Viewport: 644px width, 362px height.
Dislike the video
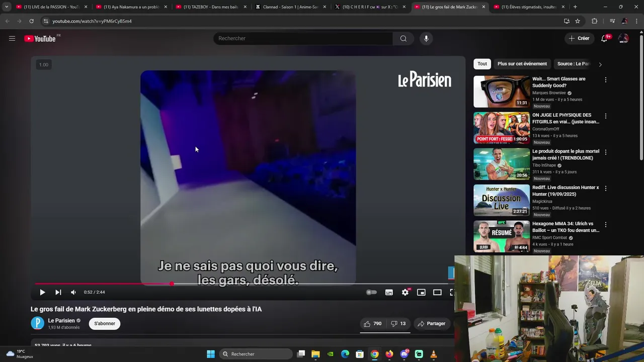pyautogui.click(x=398, y=324)
